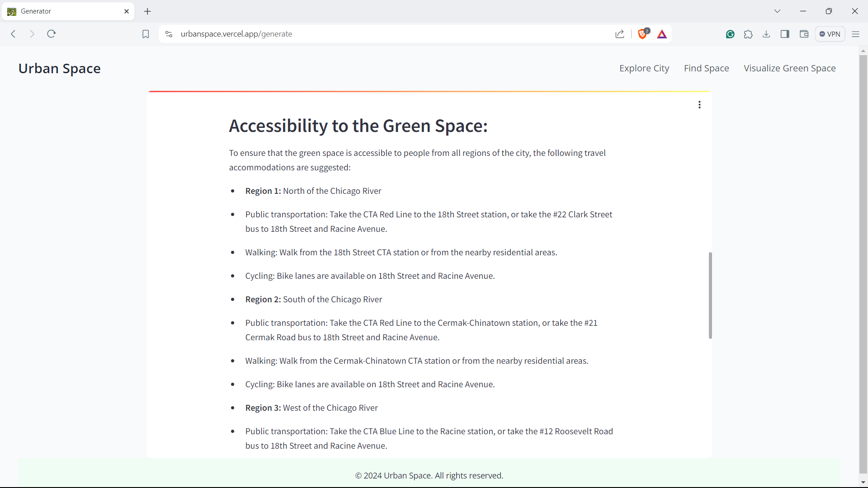View site information icon in address bar
Viewport: 868px width, 488px height.
click(x=169, y=34)
